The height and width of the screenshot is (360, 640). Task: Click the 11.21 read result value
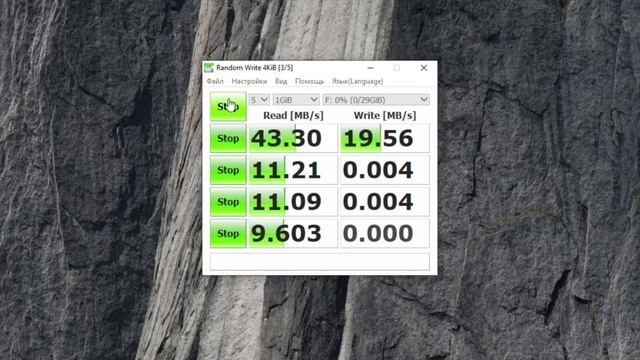click(x=293, y=170)
